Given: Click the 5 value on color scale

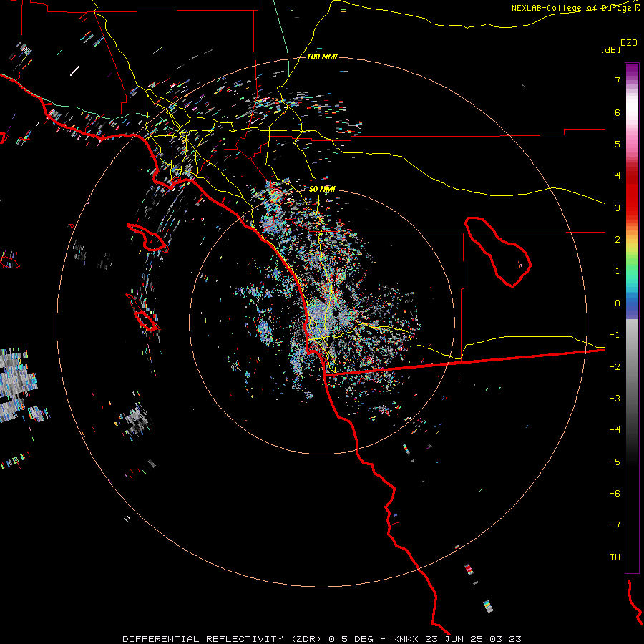Looking at the screenshot, I should (618, 144).
